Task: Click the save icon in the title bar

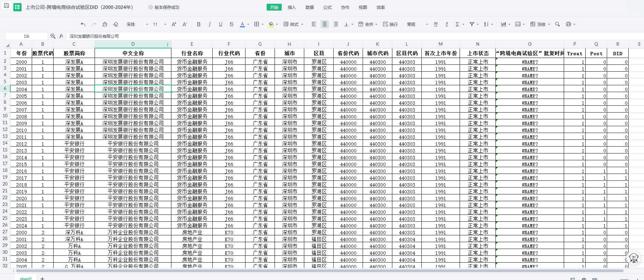Action: click(x=6, y=6)
